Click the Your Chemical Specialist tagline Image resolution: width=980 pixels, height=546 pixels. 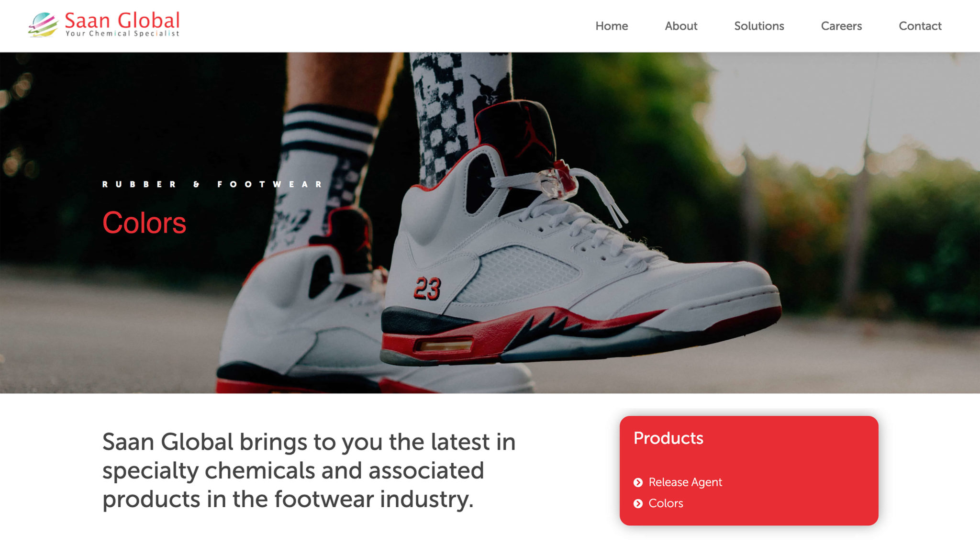pos(122,33)
